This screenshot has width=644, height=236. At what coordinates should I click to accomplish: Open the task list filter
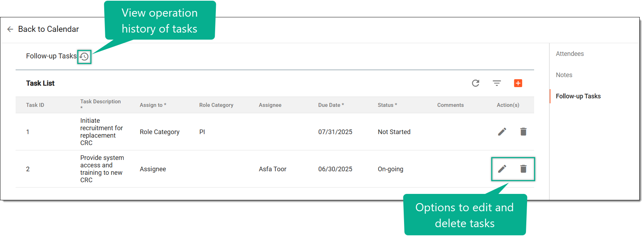point(497,83)
